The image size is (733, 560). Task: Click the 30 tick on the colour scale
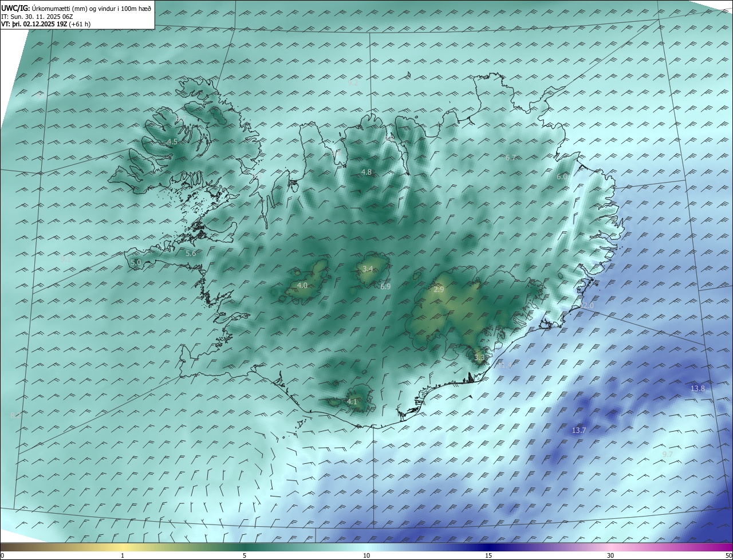[x=610, y=555]
